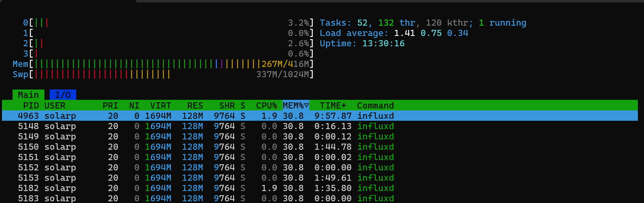Sort by the TIME+ column header
This screenshot has height=203, width=644.
pyautogui.click(x=333, y=105)
